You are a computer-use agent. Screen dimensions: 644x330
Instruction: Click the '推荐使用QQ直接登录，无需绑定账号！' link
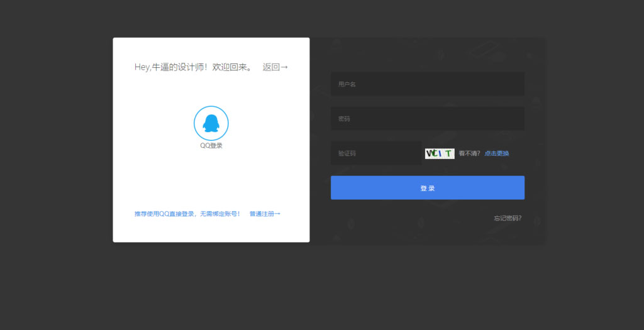point(187,214)
